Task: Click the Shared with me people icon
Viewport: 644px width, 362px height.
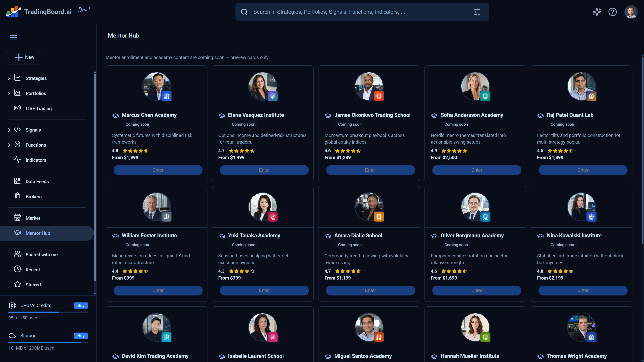Action: (x=17, y=254)
